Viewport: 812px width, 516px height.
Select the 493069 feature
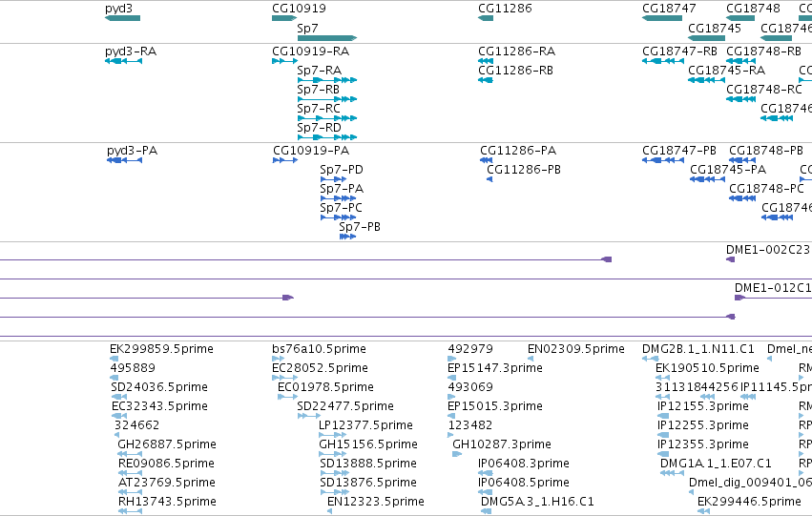click(x=451, y=397)
